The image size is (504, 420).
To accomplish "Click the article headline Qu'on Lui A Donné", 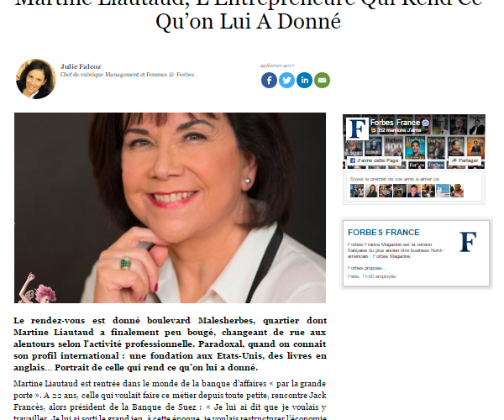I will click(x=248, y=22).
